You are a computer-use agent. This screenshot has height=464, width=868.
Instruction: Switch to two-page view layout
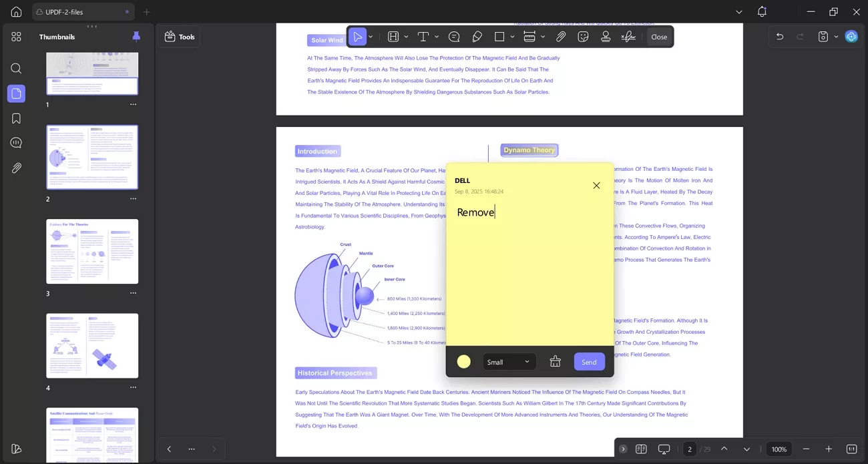coord(641,449)
